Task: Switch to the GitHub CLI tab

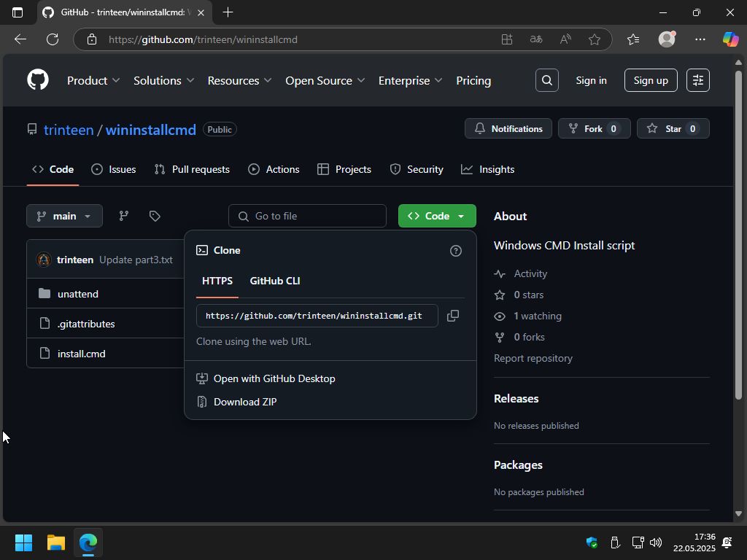Action: point(274,281)
